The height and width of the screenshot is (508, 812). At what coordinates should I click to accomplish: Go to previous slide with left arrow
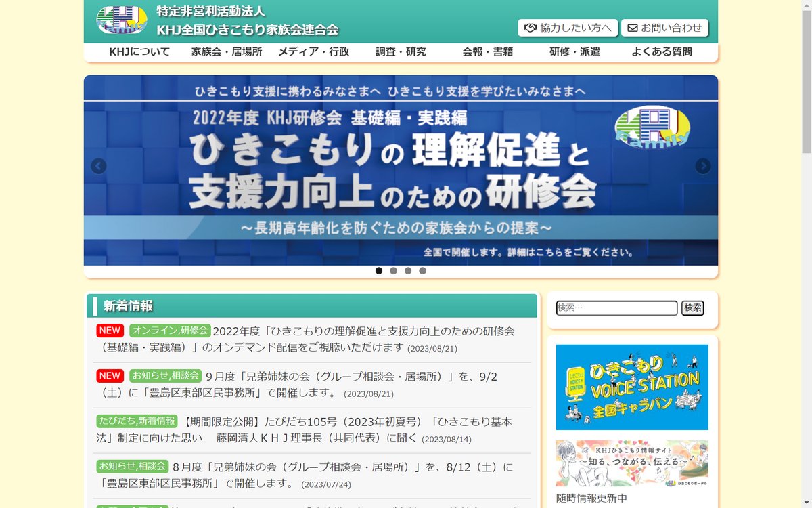[99, 166]
